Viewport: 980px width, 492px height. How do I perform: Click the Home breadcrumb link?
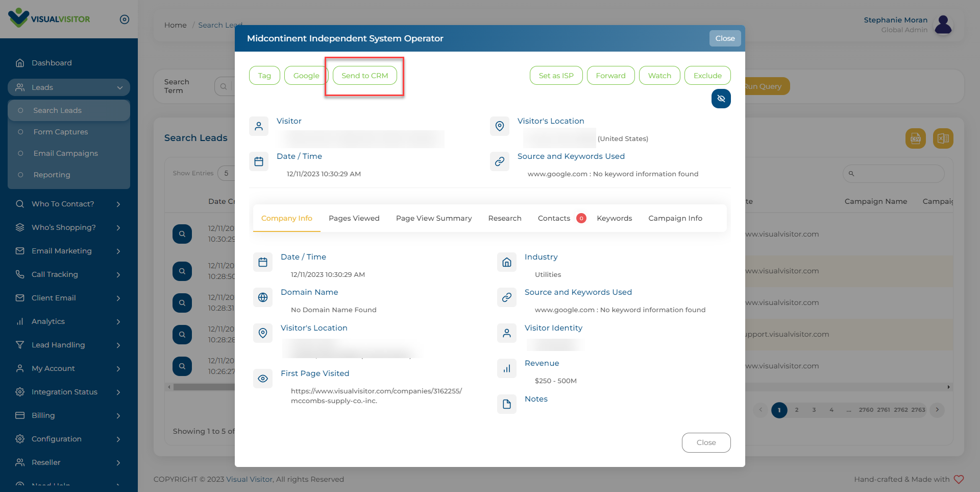[x=175, y=25]
